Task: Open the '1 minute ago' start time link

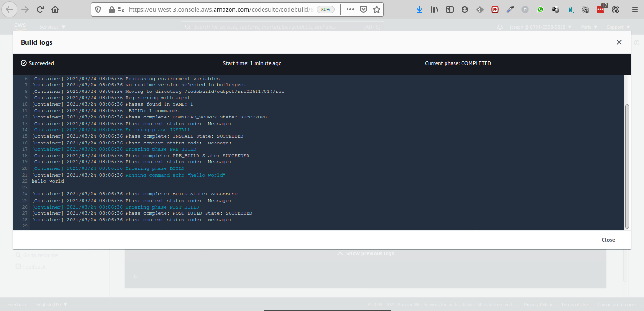Action: click(265, 63)
